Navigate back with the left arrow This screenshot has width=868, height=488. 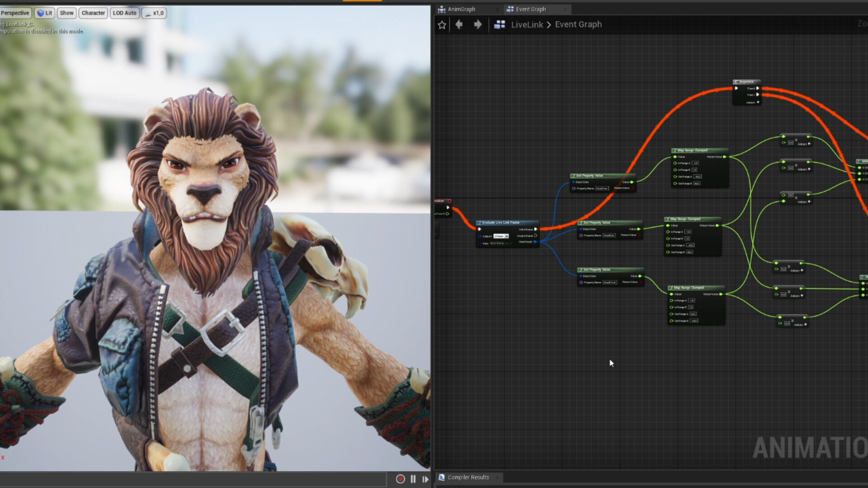pyautogui.click(x=459, y=24)
